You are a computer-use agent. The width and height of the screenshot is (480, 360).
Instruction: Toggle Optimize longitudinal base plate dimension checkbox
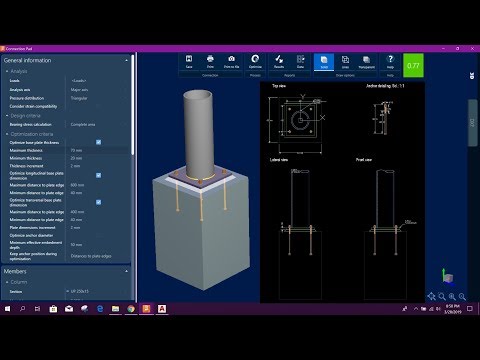[99, 175]
